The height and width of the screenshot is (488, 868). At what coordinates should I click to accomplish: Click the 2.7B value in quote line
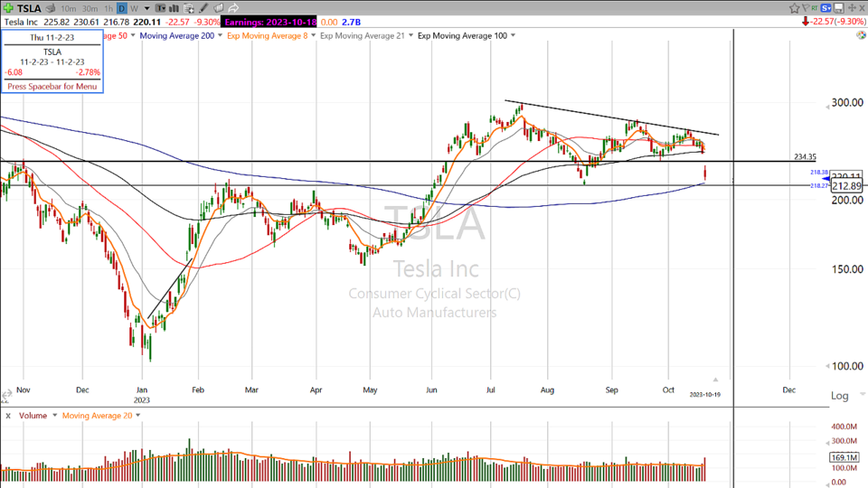pos(351,22)
